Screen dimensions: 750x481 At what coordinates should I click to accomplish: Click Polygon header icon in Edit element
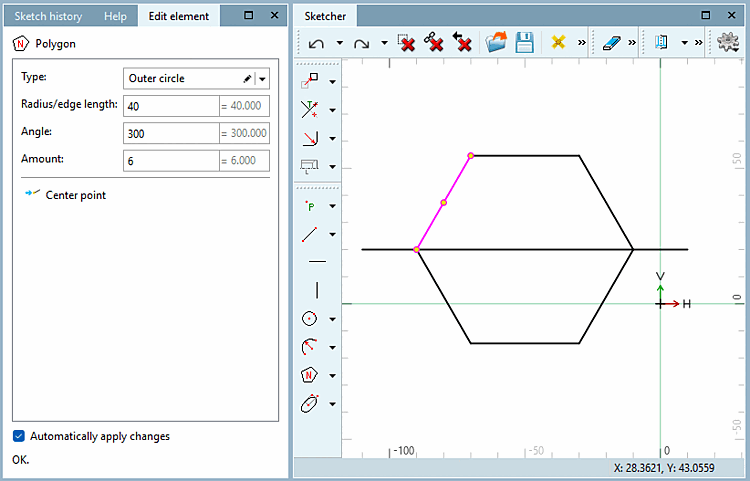pyautogui.click(x=21, y=44)
